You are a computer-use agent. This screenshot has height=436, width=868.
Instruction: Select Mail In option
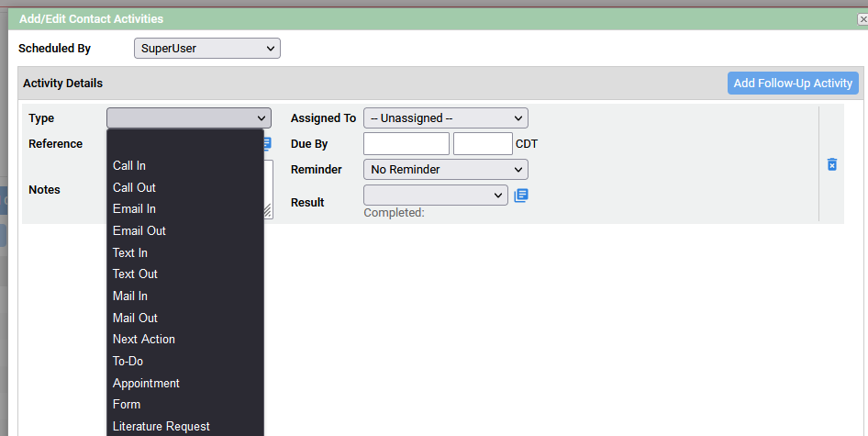(185, 296)
